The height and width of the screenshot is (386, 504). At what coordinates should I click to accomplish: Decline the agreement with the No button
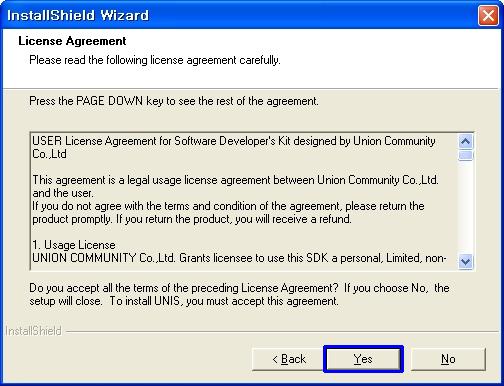click(448, 359)
